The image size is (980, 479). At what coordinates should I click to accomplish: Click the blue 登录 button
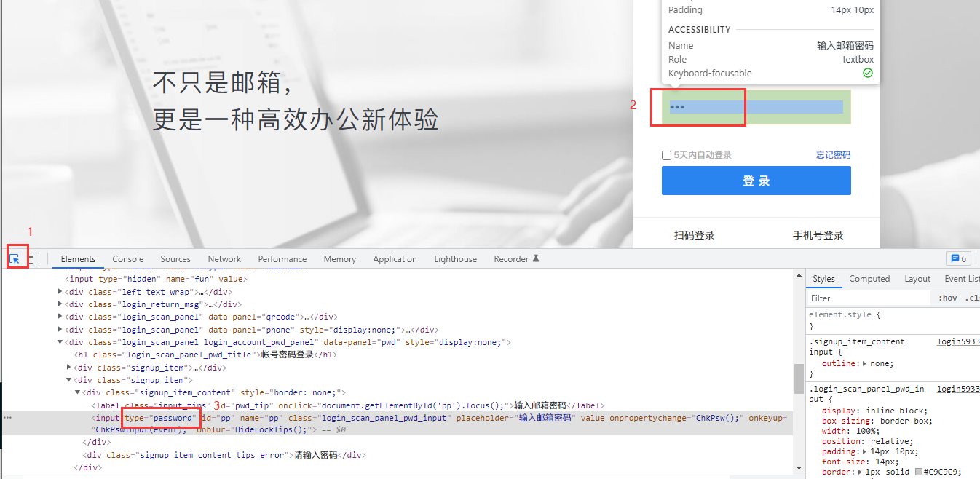(x=756, y=181)
